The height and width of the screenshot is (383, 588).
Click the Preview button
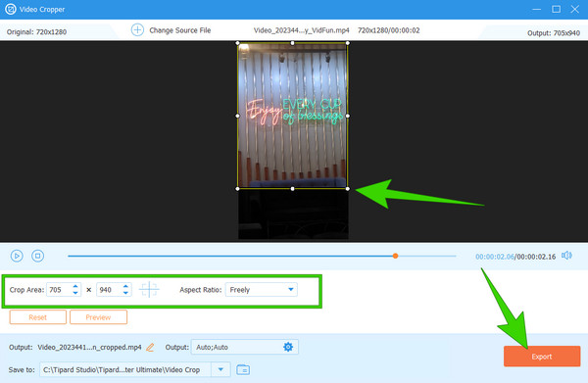98,317
